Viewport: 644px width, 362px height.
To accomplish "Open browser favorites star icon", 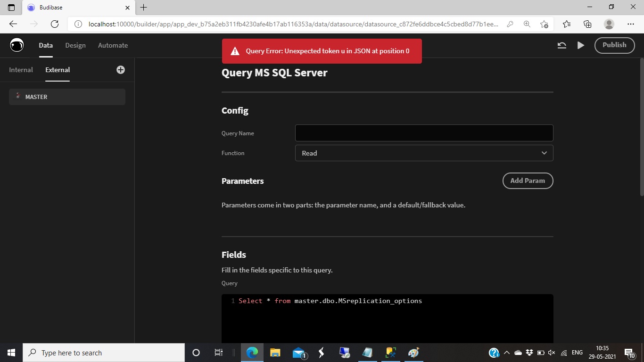I will click(566, 23).
